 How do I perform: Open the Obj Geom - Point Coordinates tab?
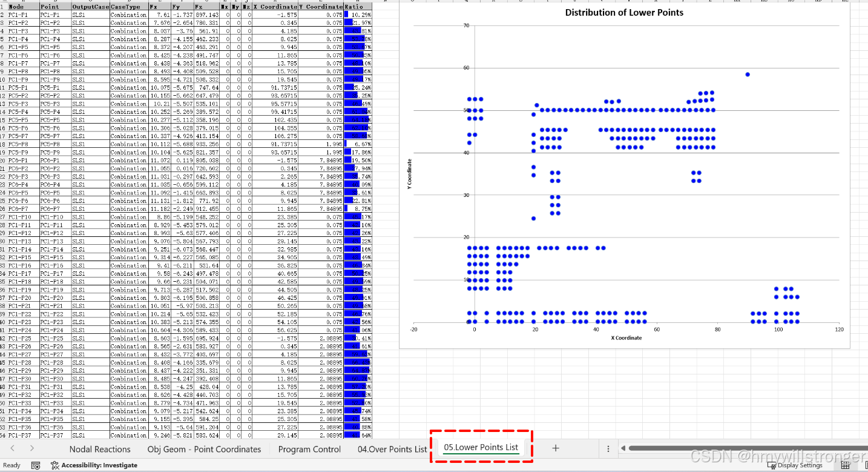pos(205,449)
